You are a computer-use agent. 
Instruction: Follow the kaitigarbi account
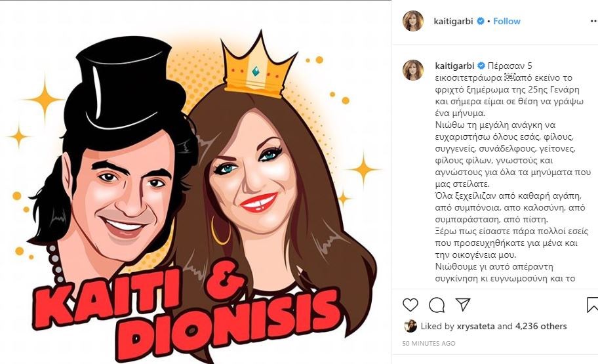[506, 22]
